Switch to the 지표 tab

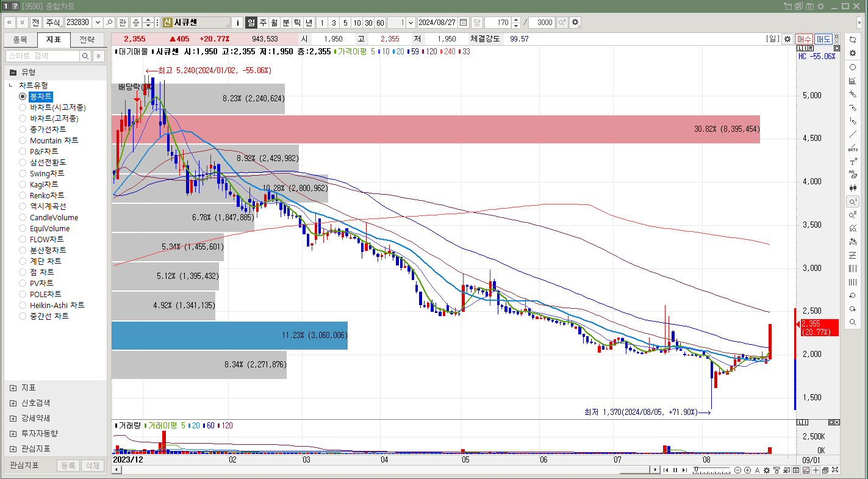point(54,40)
